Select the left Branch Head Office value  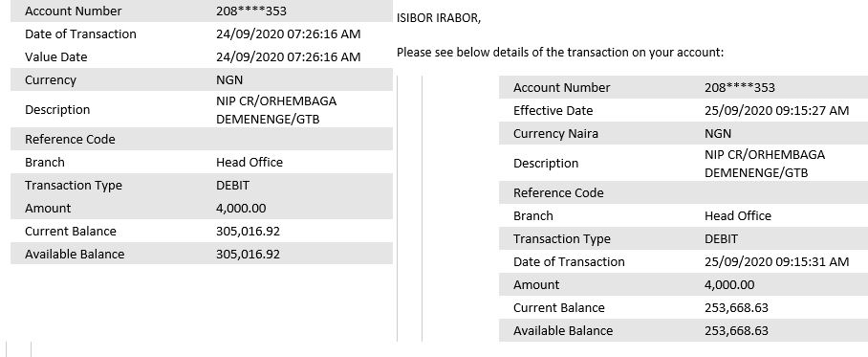pyautogui.click(x=250, y=163)
